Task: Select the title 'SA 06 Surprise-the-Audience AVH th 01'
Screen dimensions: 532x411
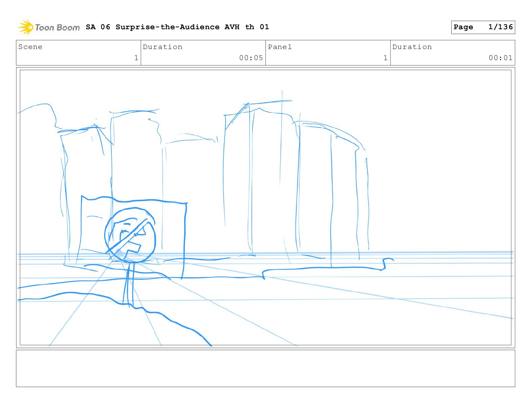Action: pos(177,27)
